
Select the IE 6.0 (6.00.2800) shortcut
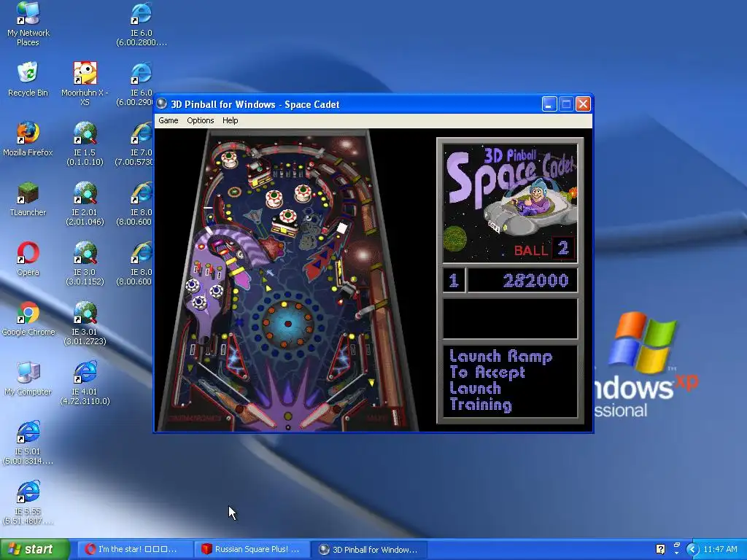point(142,24)
